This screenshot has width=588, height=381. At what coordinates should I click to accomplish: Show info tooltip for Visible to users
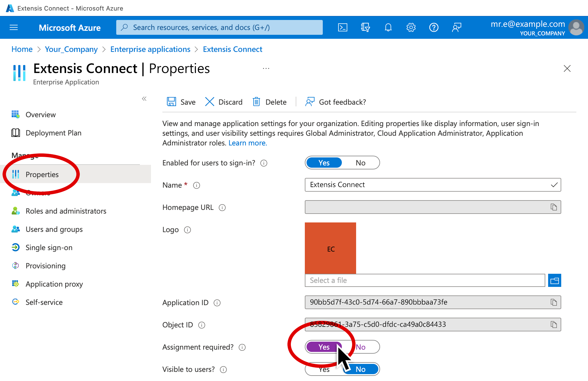(223, 370)
